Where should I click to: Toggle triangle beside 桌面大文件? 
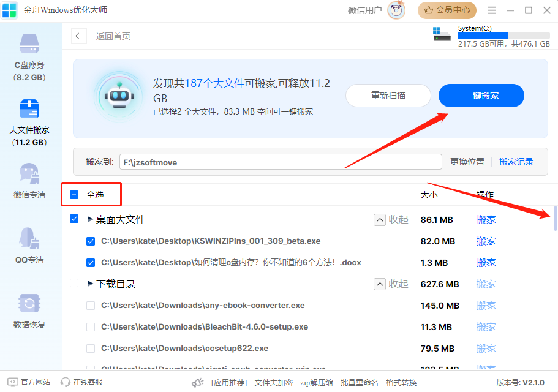click(90, 219)
